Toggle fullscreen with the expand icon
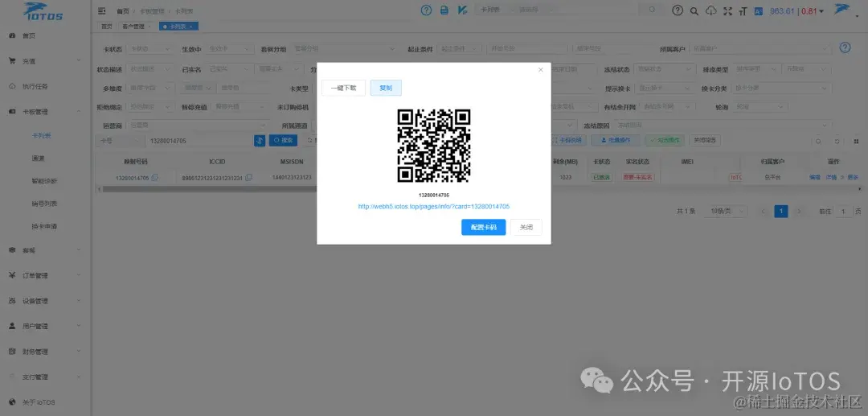The width and height of the screenshot is (868, 416). click(728, 11)
